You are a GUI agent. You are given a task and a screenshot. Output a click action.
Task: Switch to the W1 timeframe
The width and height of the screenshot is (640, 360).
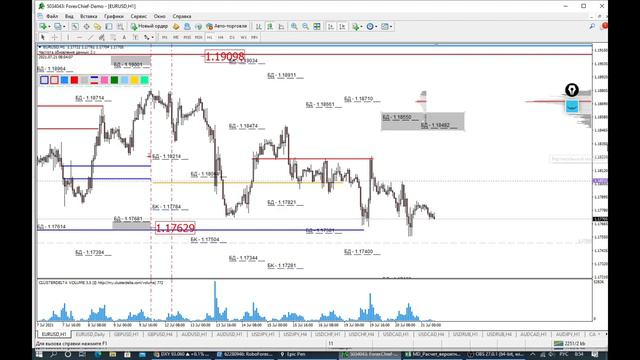pyautogui.click(x=243, y=37)
